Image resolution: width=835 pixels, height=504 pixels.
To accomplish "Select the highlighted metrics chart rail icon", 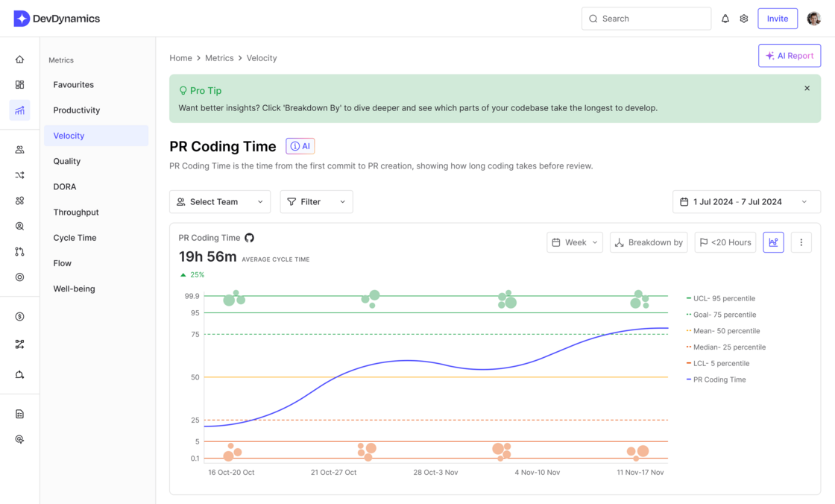I will (19, 110).
